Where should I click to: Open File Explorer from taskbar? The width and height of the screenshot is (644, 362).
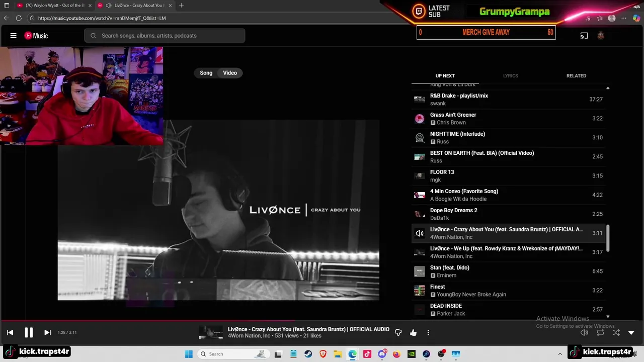338,354
